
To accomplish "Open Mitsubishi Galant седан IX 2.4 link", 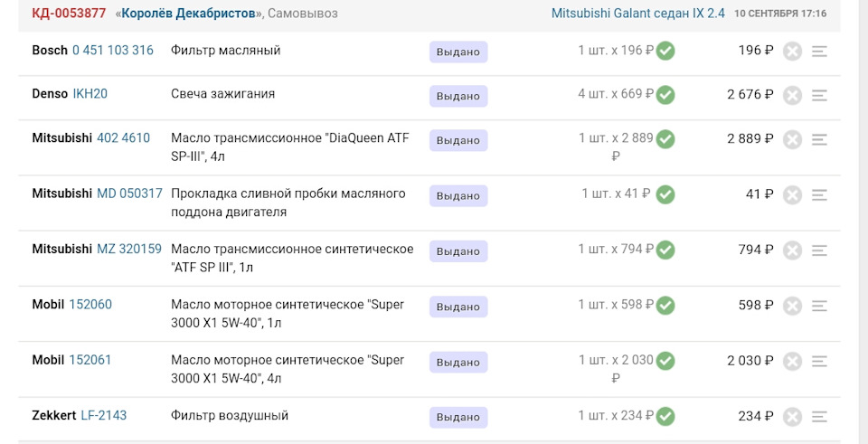I will pos(637,14).
